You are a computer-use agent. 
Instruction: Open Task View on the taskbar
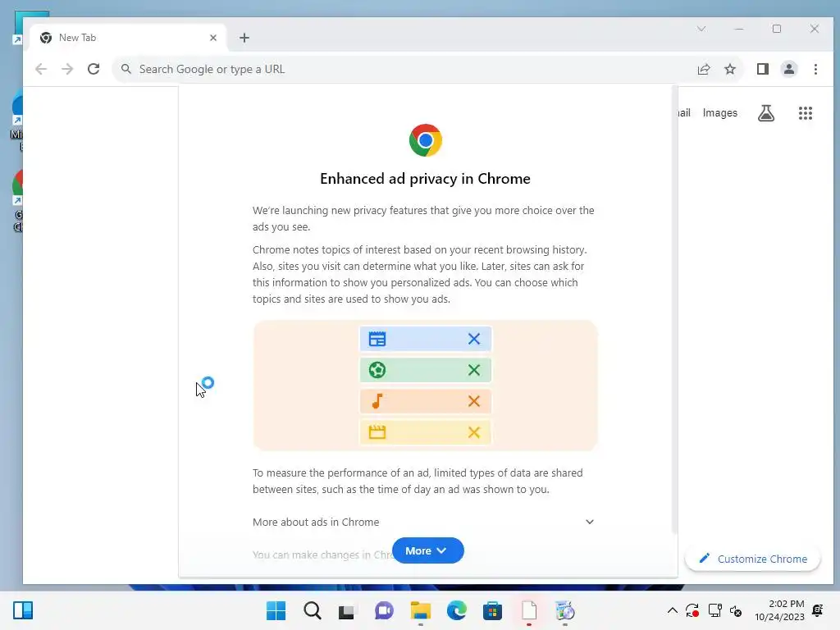tap(347, 610)
